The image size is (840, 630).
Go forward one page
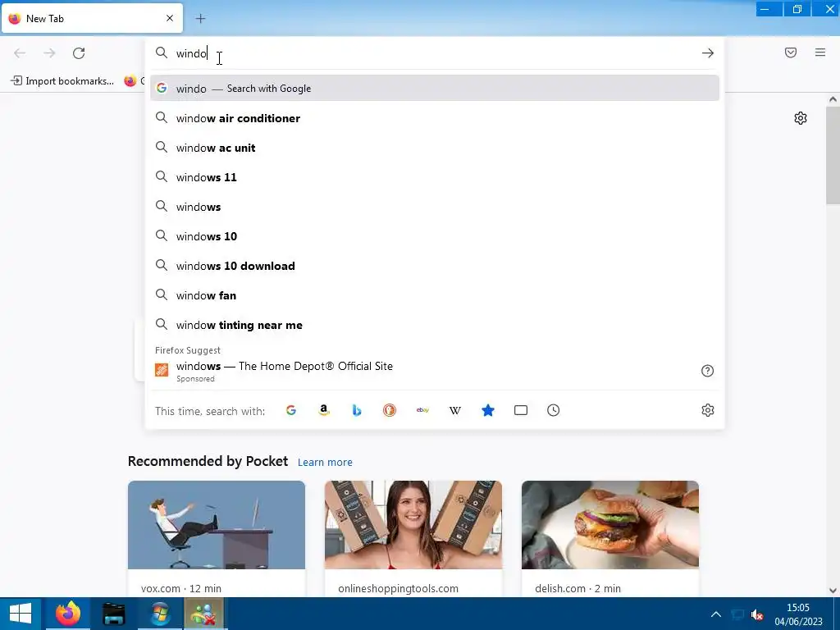(49, 53)
